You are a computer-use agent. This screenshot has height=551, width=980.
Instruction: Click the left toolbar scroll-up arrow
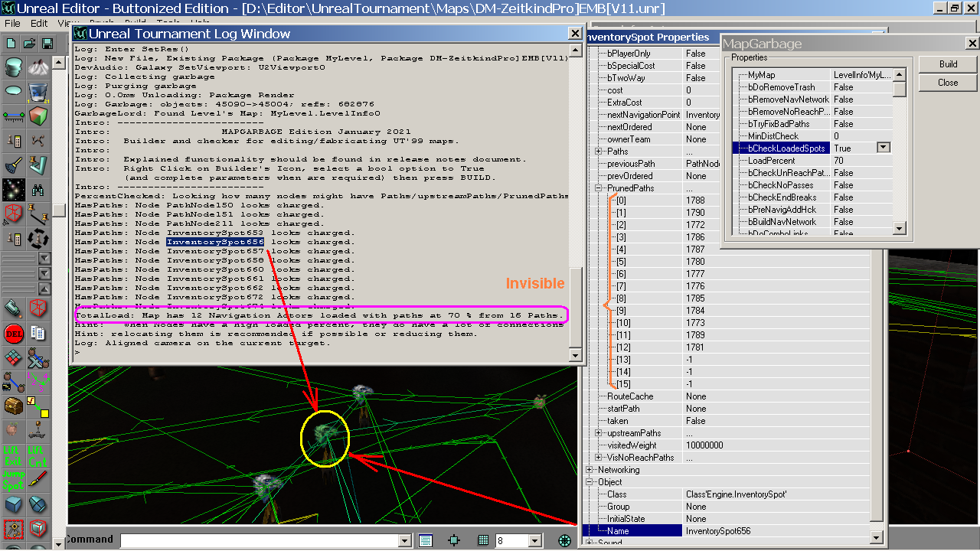point(59,62)
